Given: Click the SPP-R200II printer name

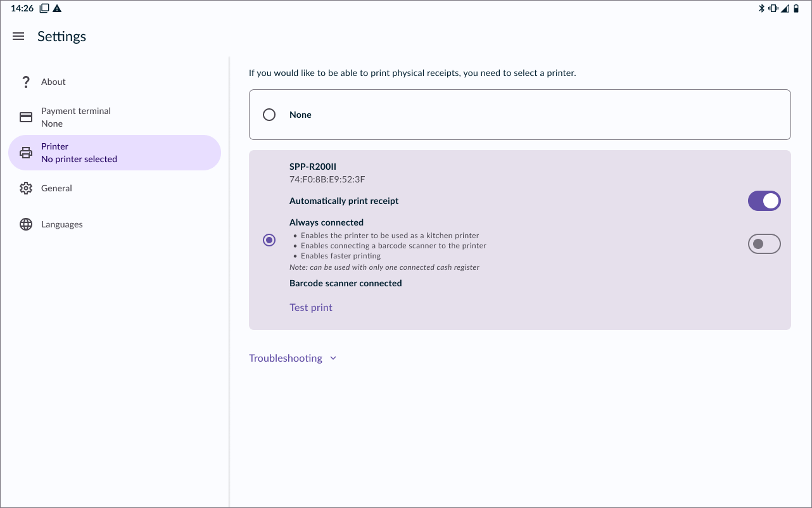Looking at the screenshot, I should click(x=313, y=167).
